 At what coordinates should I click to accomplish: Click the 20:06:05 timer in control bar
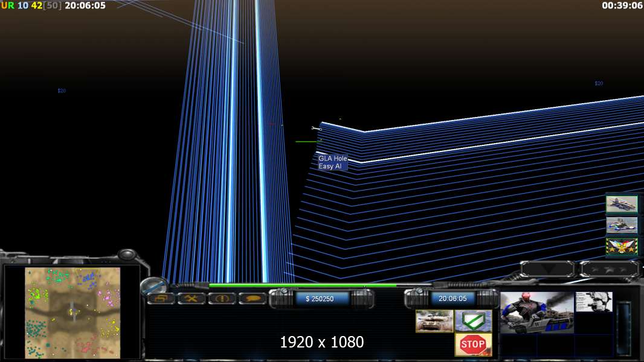[452, 299]
